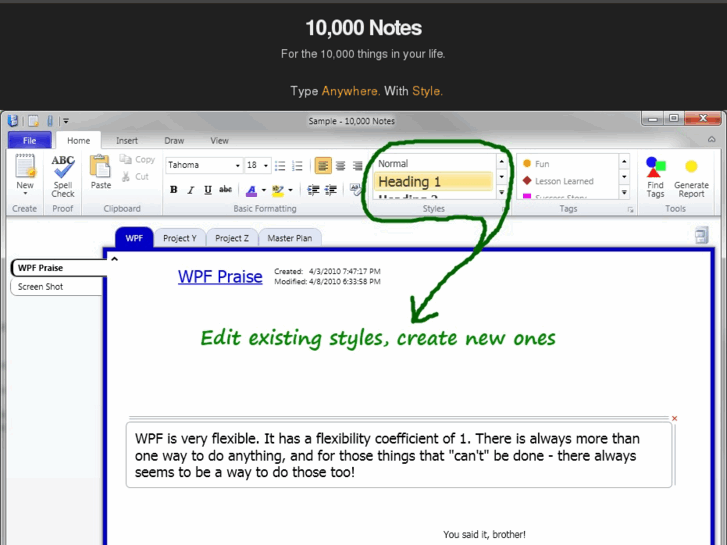Switch to the View ribbon tab
The image size is (727, 545).
(219, 141)
